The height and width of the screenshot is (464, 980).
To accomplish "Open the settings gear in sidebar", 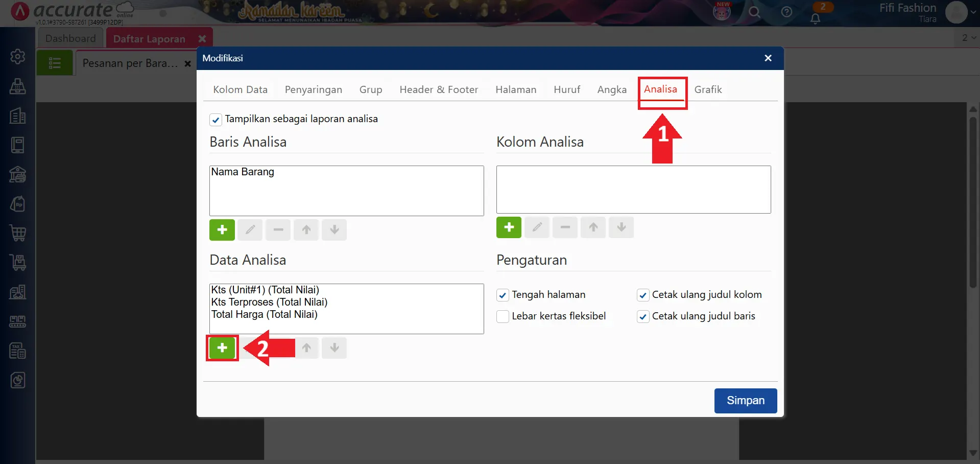I will click(18, 56).
